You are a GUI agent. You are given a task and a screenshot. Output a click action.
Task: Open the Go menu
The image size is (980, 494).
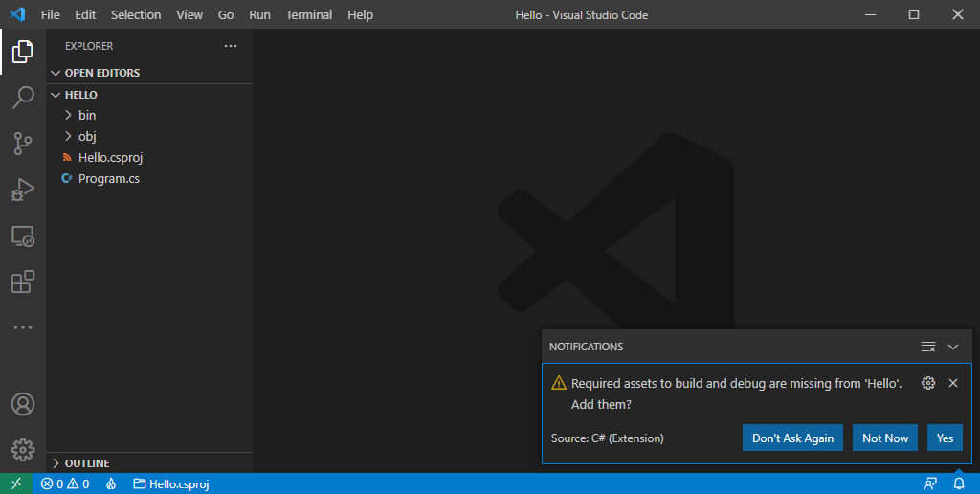point(226,14)
